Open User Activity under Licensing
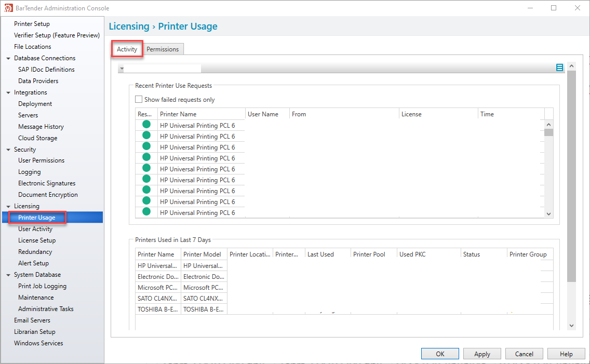Viewport: 590px width, 364px height. tap(35, 229)
